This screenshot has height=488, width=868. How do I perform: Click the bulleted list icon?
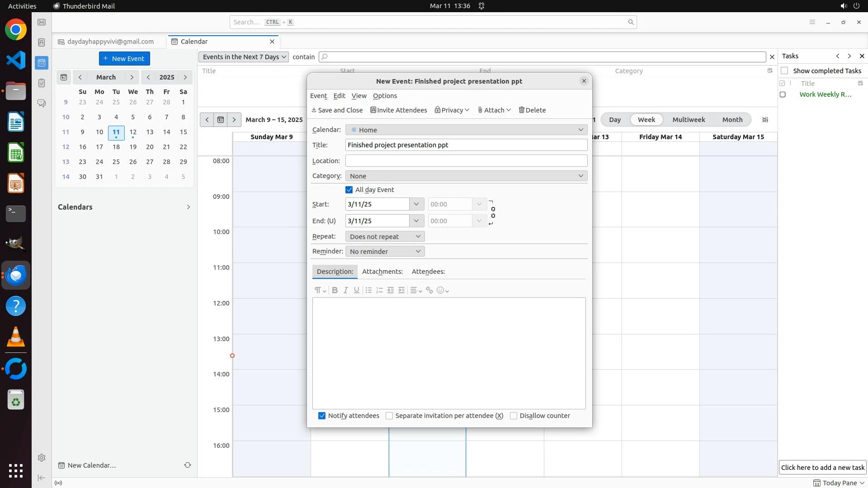[x=368, y=290]
